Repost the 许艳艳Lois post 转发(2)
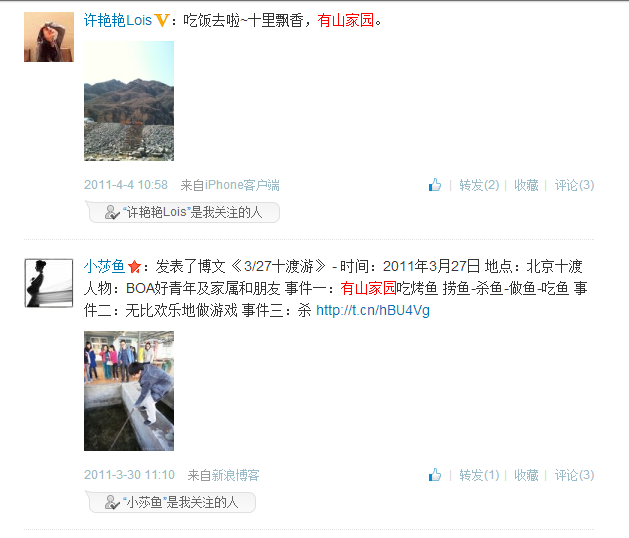Screen dimensions: 629x538 tap(479, 185)
